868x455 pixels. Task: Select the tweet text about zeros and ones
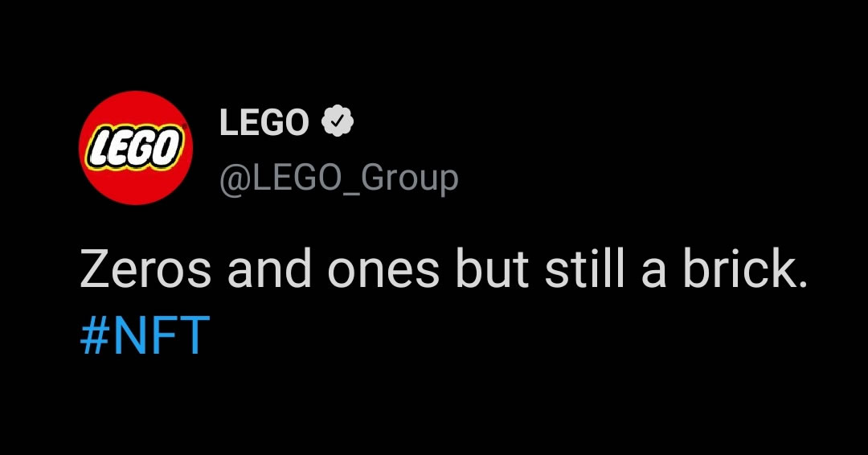pyautogui.click(x=442, y=271)
